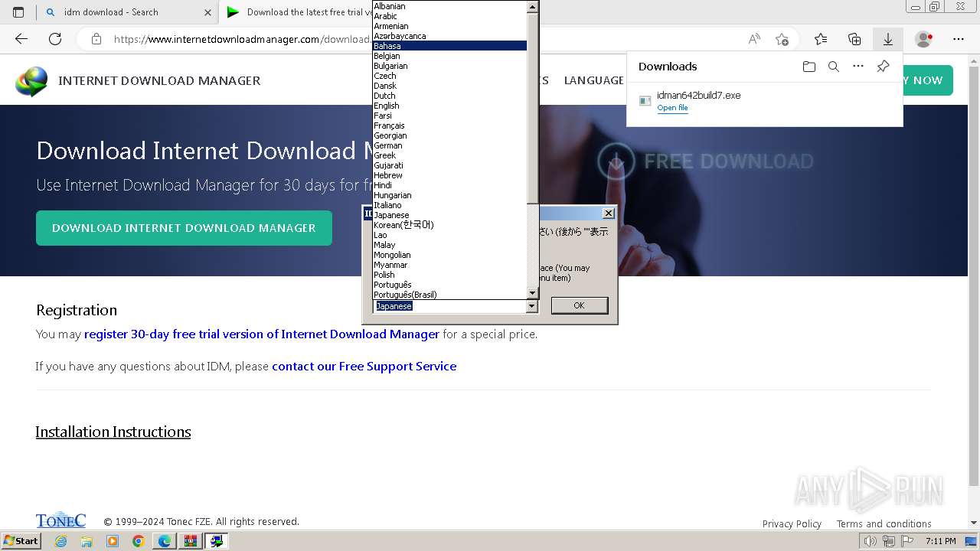This screenshot has height=551, width=980.
Task: Select Hungarian in the language list
Action: (450, 195)
